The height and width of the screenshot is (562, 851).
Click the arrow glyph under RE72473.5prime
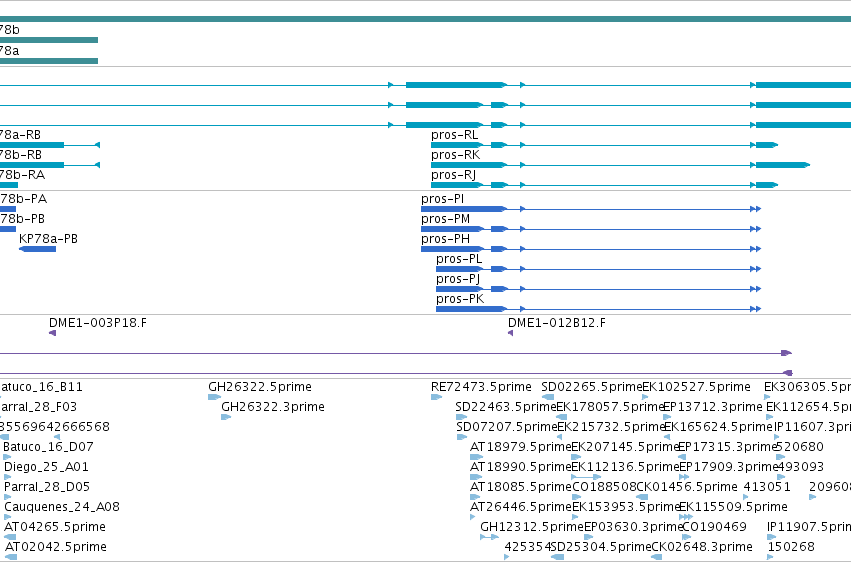point(436,397)
